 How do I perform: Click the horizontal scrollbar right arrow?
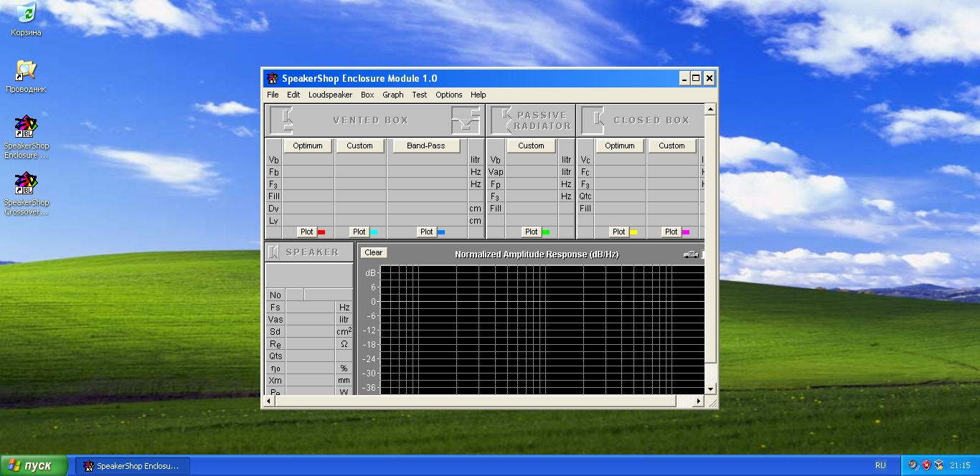pos(699,401)
